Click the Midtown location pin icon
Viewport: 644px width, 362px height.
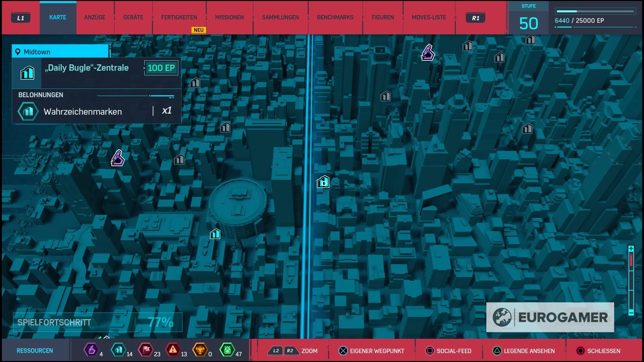point(18,52)
